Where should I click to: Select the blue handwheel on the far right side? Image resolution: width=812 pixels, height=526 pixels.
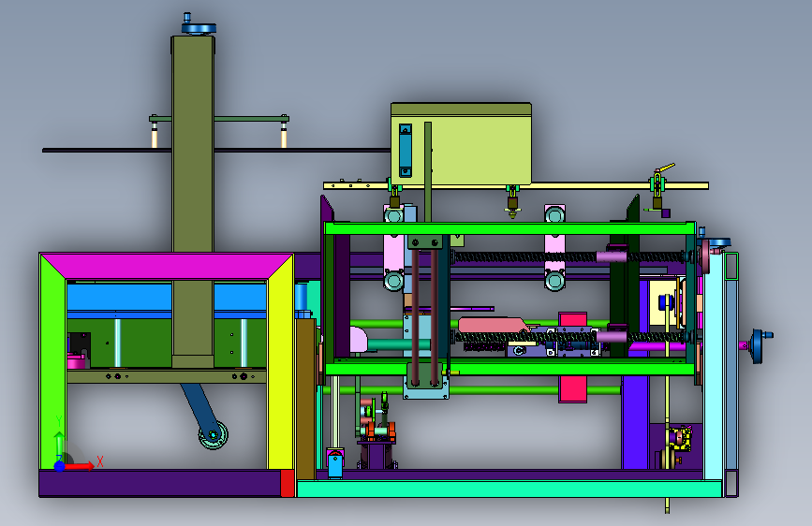tap(758, 346)
